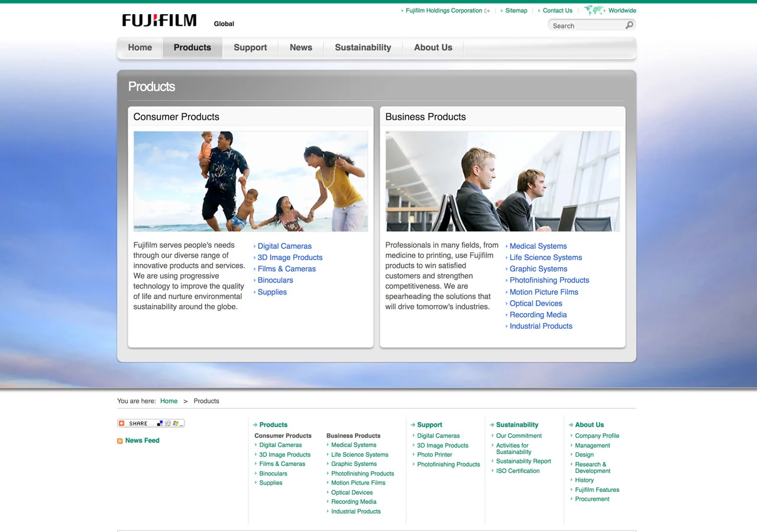The width and height of the screenshot is (757, 532).
Task: Open Supplies in the Consumer Products panel
Action: pos(272,292)
